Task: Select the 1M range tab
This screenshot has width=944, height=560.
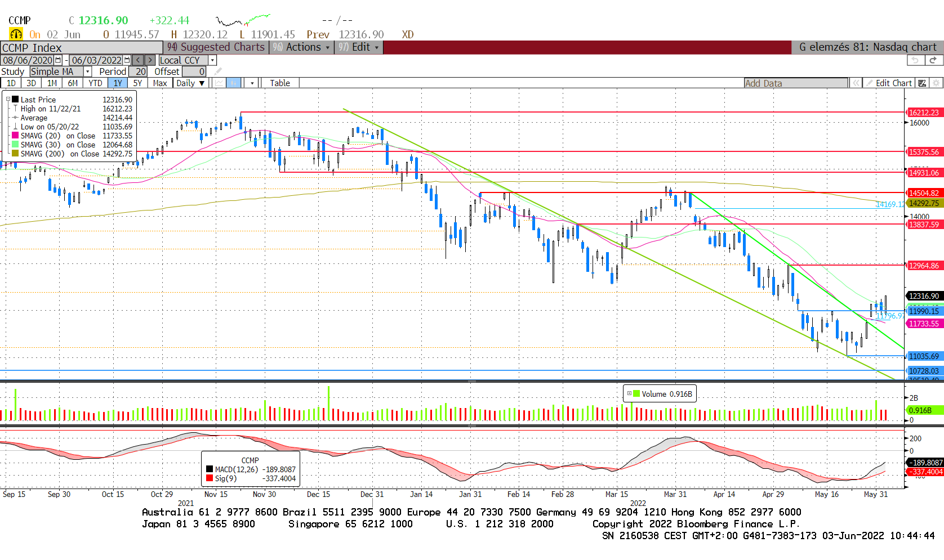Action: pos(52,83)
